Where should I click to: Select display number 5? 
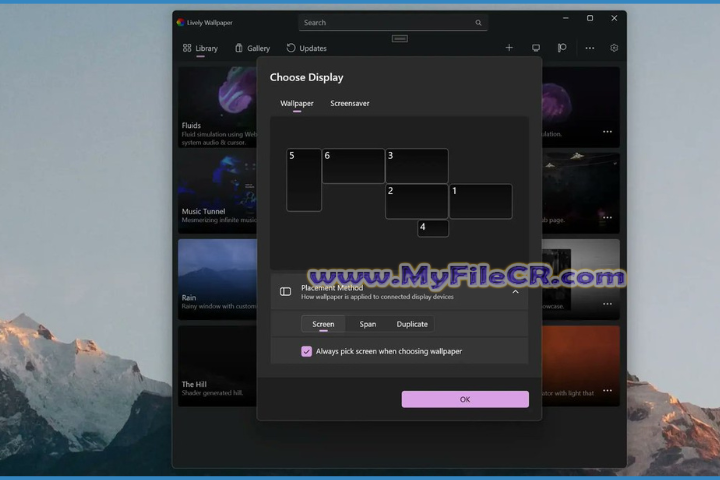(x=304, y=180)
